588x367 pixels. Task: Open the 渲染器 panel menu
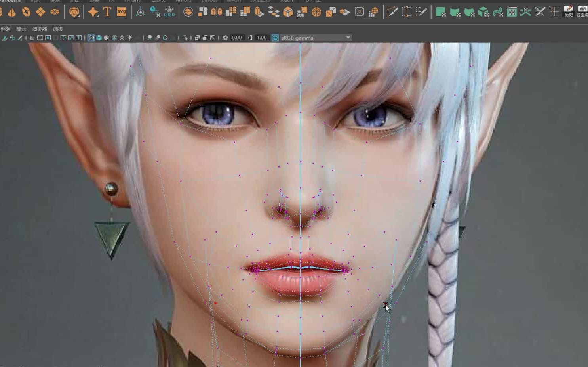40,29
